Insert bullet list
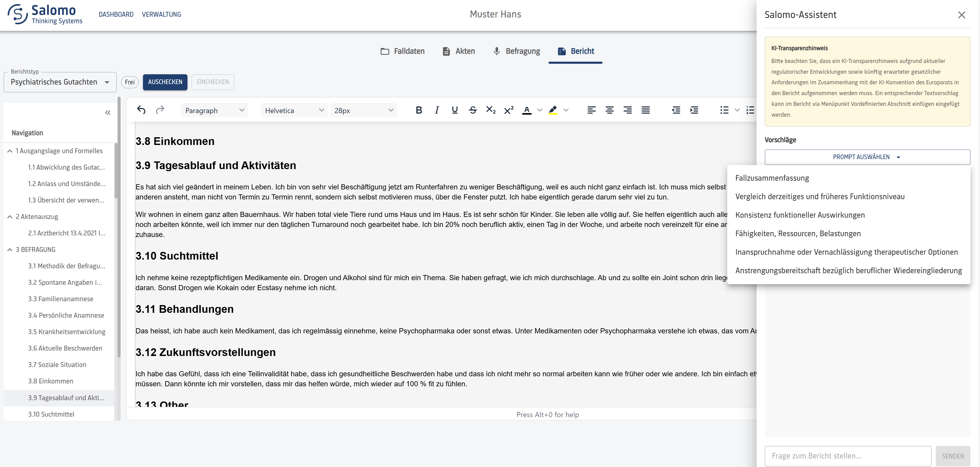The width and height of the screenshot is (980, 467). pos(724,110)
